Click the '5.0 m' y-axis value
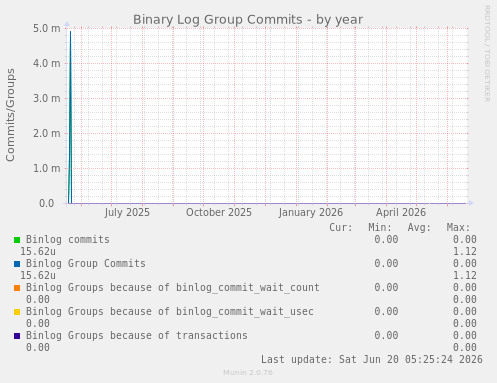The width and height of the screenshot is (497, 383). [x=47, y=28]
